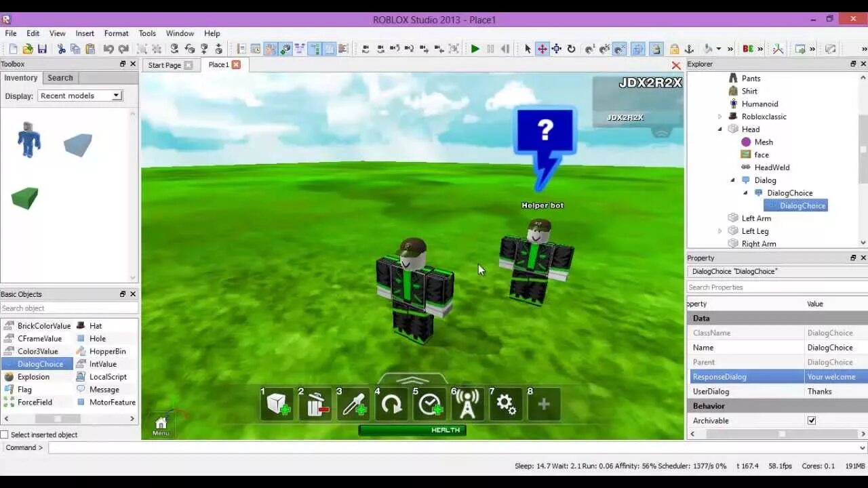Image resolution: width=868 pixels, height=488 pixels.
Task: Click the Copy icon in toolbar
Action: [x=75, y=49]
